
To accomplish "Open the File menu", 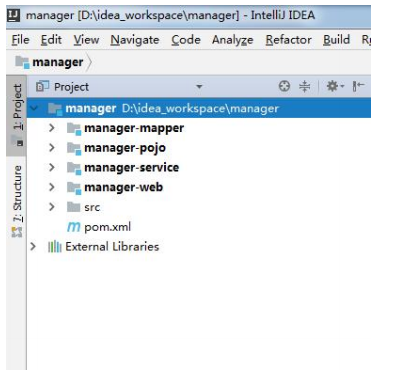I will click(x=20, y=40).
